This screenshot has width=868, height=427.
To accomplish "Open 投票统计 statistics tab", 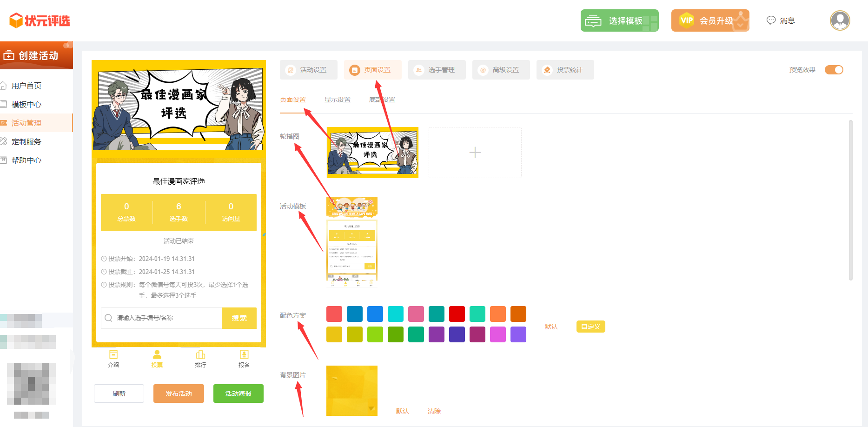I will (565, 70).
